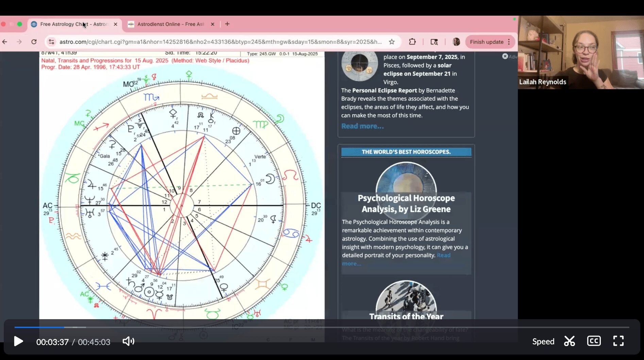Open the browser extensions puzzle icon
The width and height of the screenshot is (644, 360).
412,42
